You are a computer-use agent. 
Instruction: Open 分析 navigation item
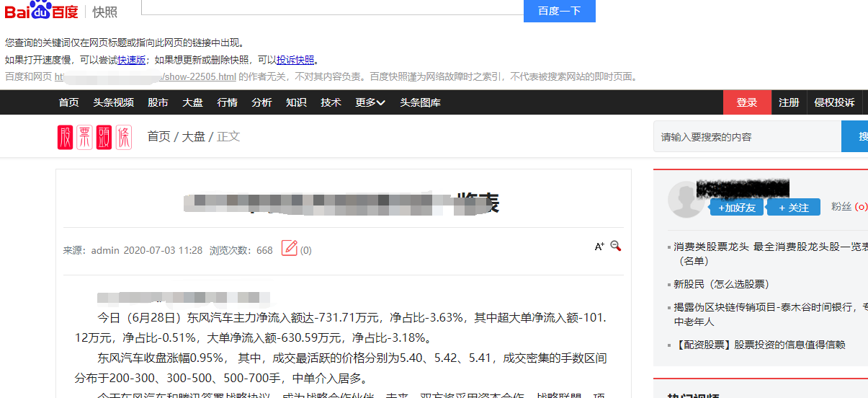pos(261,102)
